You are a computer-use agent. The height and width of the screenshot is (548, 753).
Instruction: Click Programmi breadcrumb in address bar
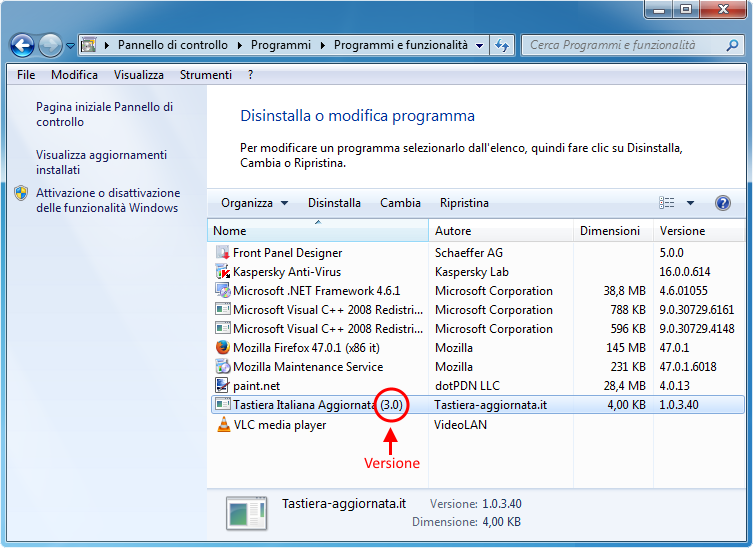coord(281,45)
